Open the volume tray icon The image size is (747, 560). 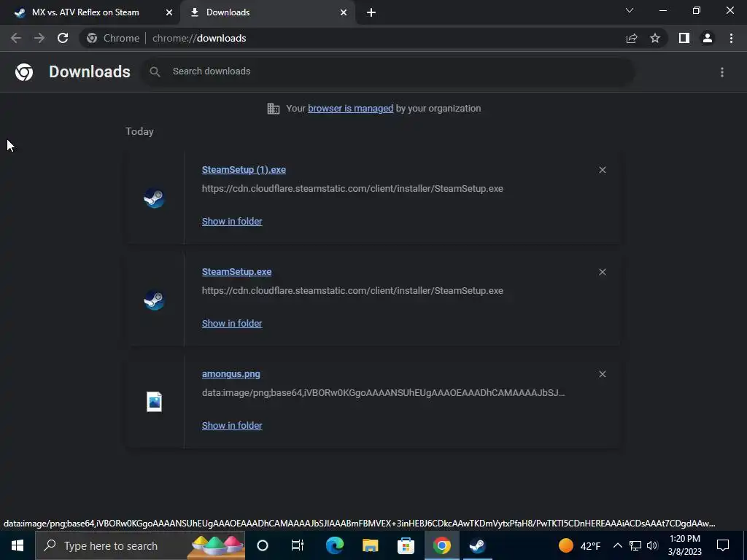652,545
